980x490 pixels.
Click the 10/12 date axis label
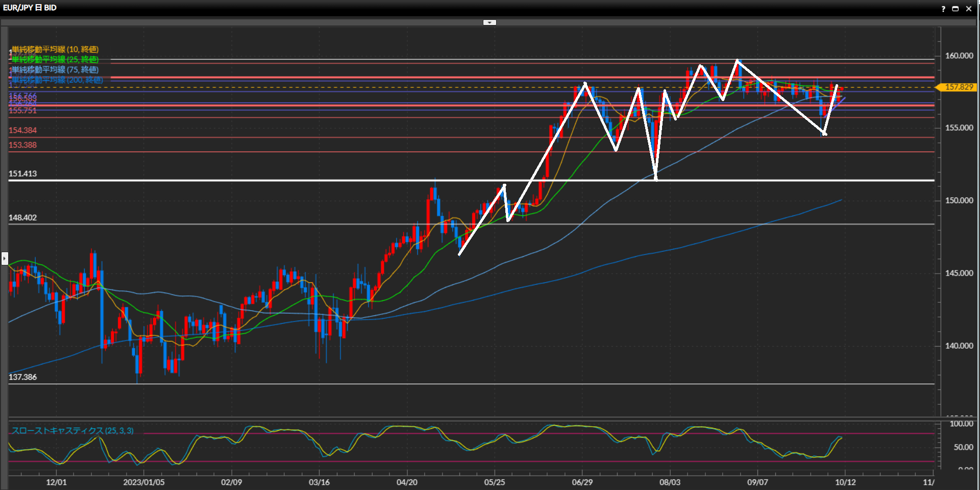tap(845, 482)
